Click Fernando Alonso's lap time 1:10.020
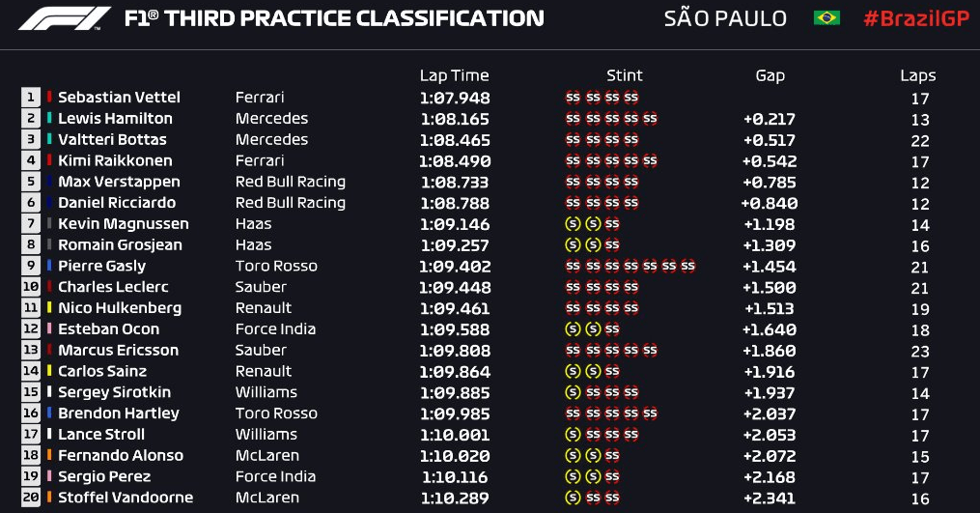This screenshot has width=980, height=513. click(455, 456)
